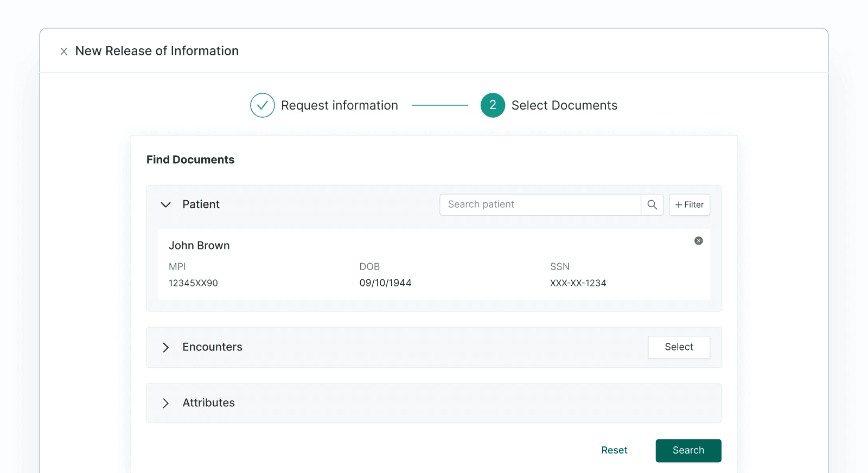Click the Select button for Encounters
This screenshot has height=473, width=868.
click(x=679, y=347)
